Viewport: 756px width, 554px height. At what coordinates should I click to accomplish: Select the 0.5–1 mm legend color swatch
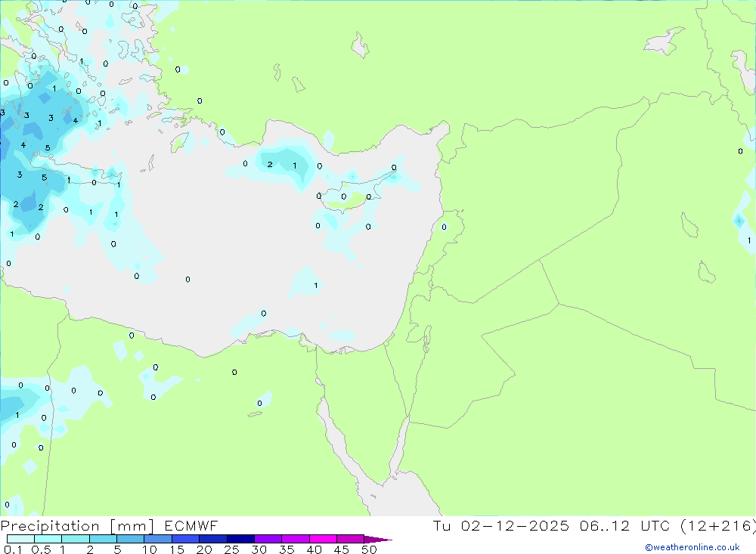point(48,539)
